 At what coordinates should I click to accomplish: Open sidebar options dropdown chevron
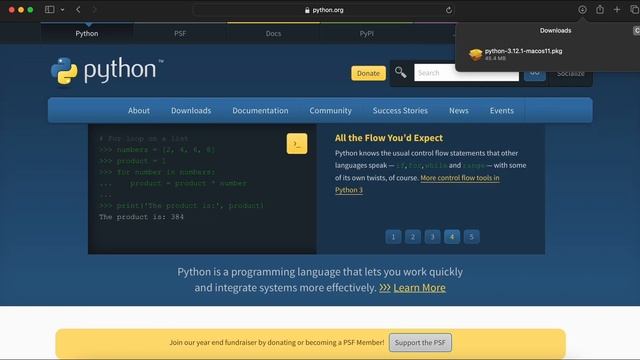pos(62,10)
